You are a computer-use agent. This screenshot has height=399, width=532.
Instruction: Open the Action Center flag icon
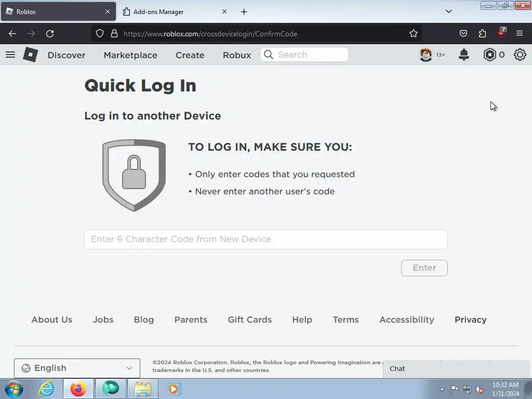(454, 389)
